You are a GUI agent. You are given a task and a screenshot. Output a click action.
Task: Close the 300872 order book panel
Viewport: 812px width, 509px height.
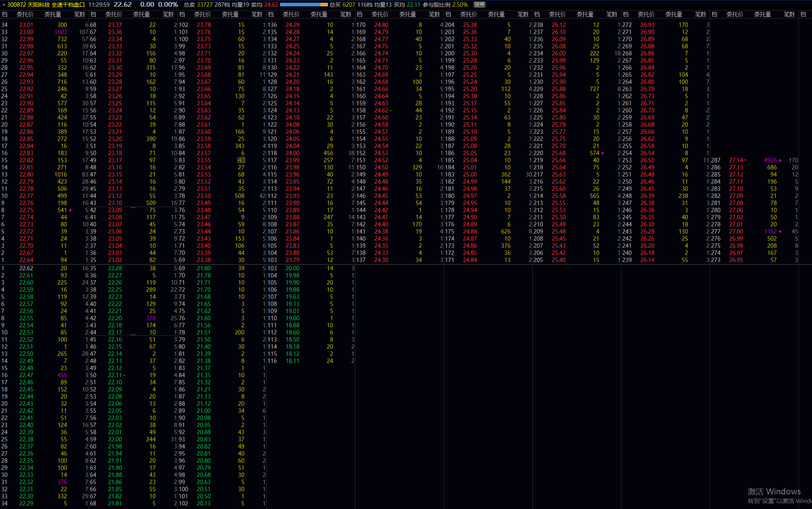(x=4, y=5)
